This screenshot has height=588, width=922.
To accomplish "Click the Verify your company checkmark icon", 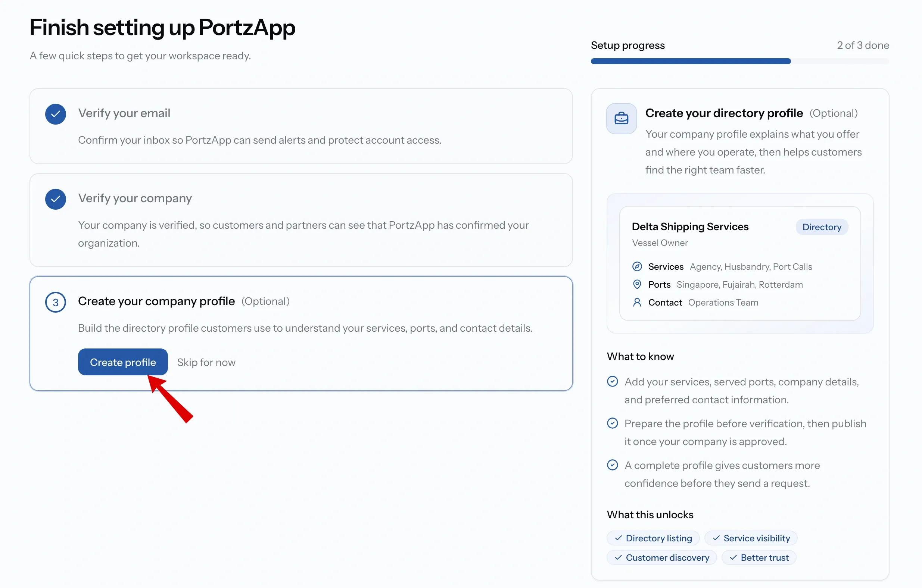I will (56, 199).
